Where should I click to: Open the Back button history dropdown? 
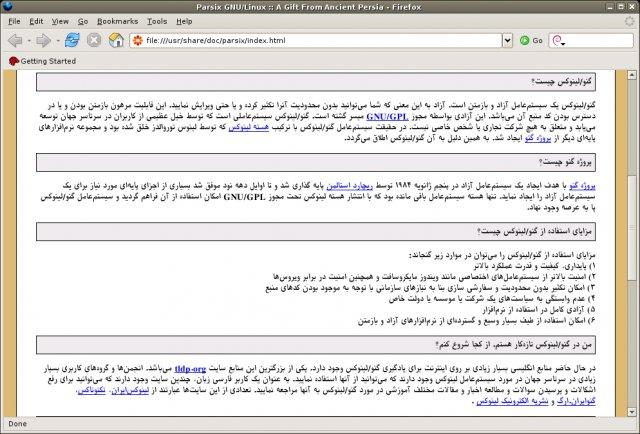point(29,41)
